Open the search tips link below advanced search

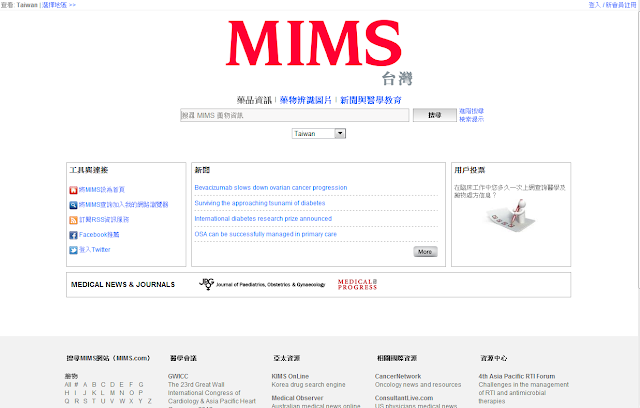coord(471,119)
